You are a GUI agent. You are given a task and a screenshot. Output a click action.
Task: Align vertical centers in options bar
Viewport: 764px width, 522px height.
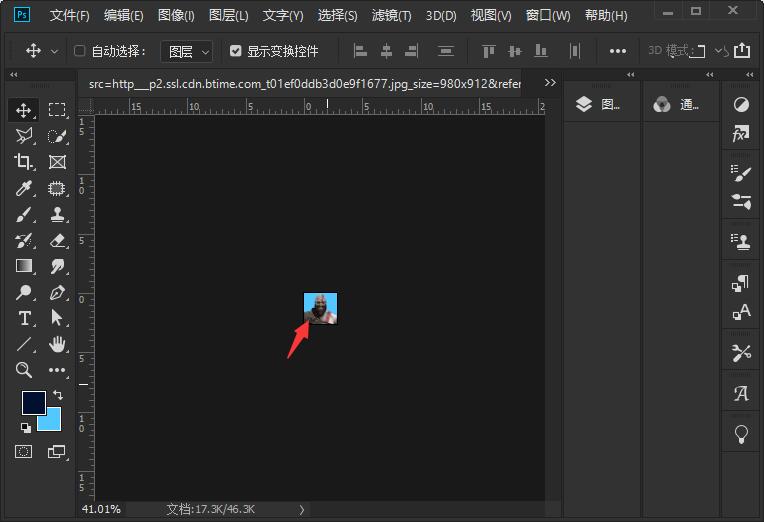[x=515, y=51]
